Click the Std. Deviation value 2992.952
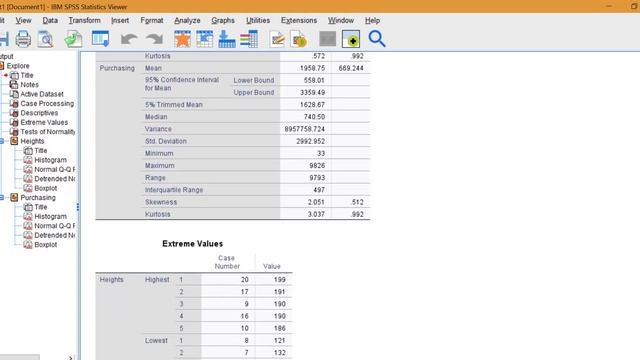The width and height of the screenshot is (640, 360). pyautogui.click(x=311, y=141)
